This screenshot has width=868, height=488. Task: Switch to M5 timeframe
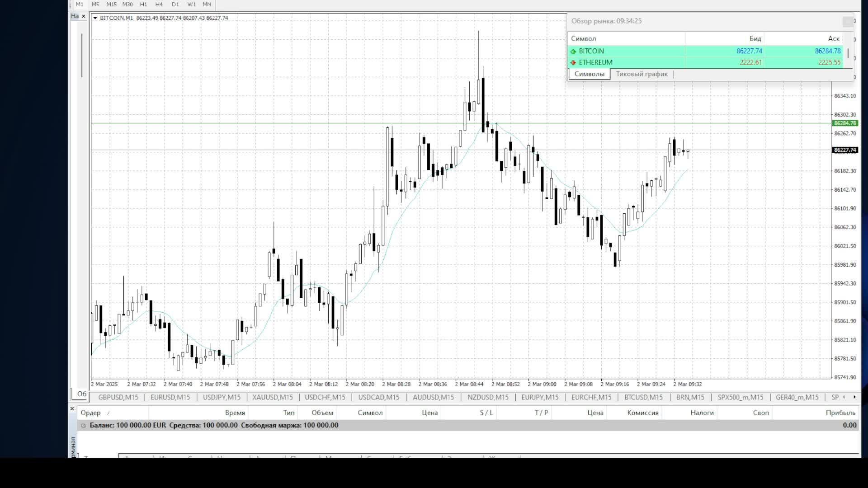point(95,5)
